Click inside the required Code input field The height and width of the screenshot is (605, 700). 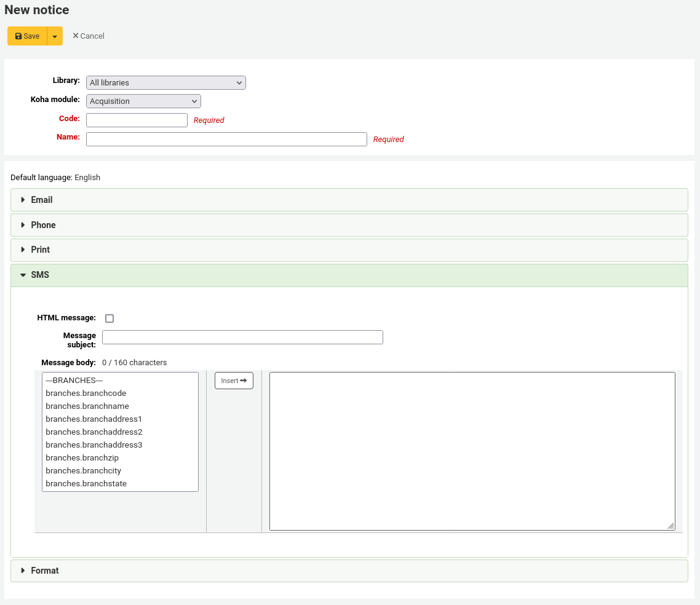coord(137,119)
